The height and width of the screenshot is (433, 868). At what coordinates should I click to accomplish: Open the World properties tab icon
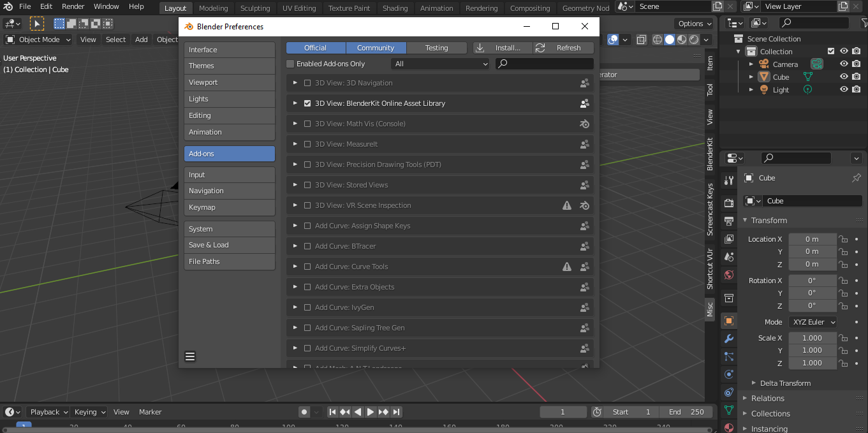click(x=729, y=275)
